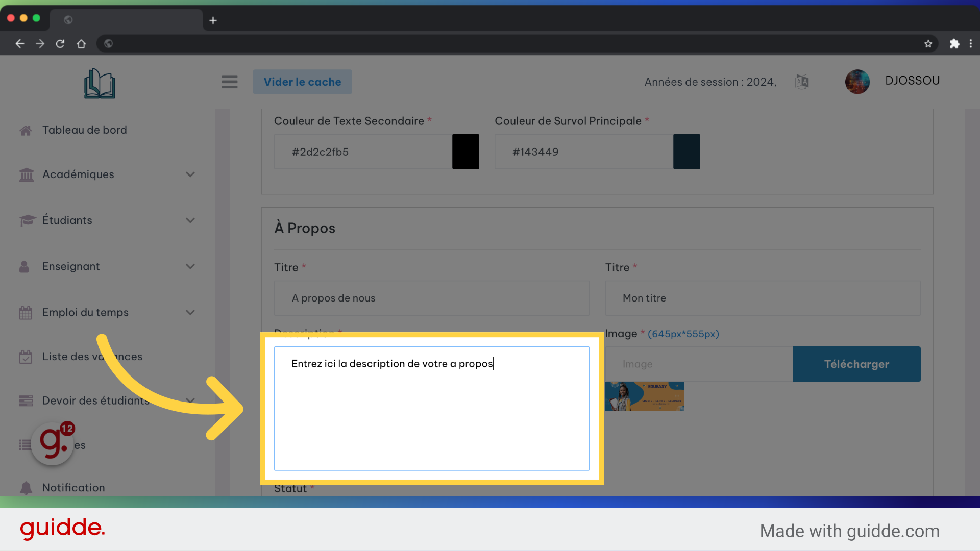Click the language translation icon

click(802, 82)
